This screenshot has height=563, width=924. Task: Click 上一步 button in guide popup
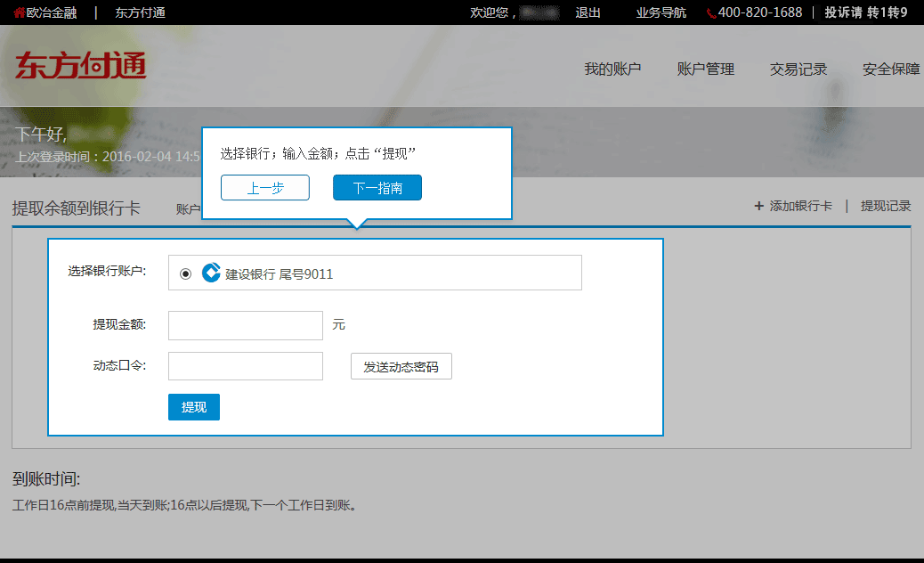tap(265, 187)
